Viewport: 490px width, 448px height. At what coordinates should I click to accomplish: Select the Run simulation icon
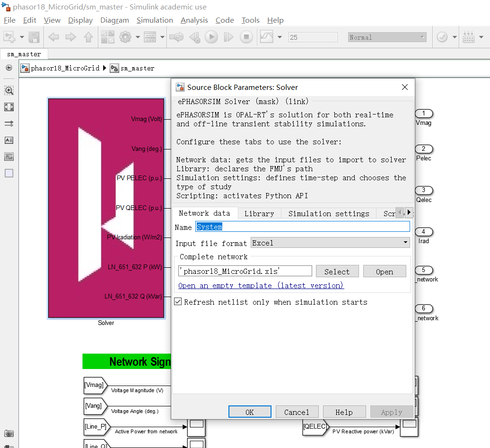(x=211, y=37)
